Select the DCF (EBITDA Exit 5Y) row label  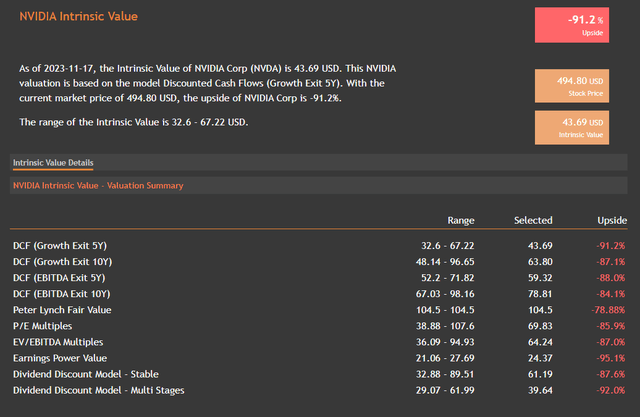59,278
